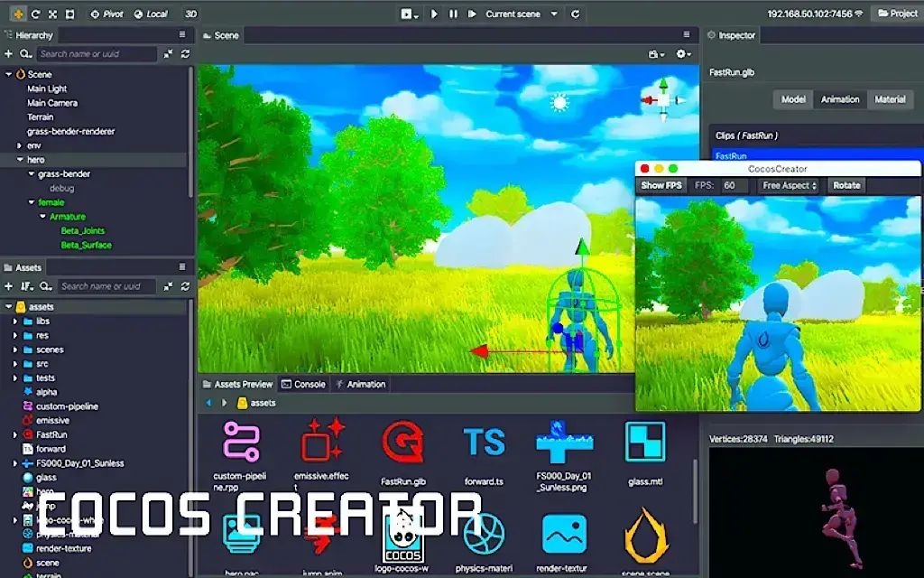Open the Hierarchy panel menu
Image resolution: width=924 pixels, height=578 pixels.
pyautogui.click(x=182, y=35)
